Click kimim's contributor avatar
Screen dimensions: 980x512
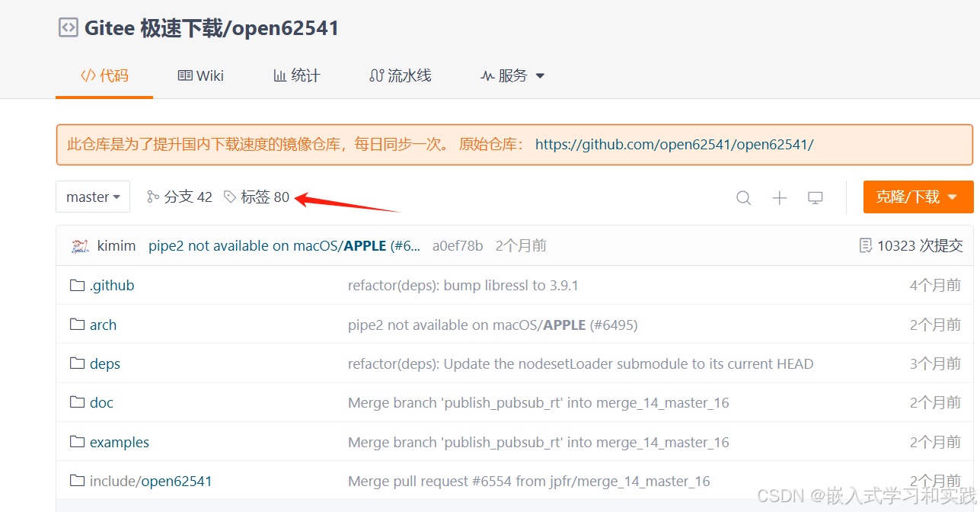pyautogui.click(x=80, y=245)
